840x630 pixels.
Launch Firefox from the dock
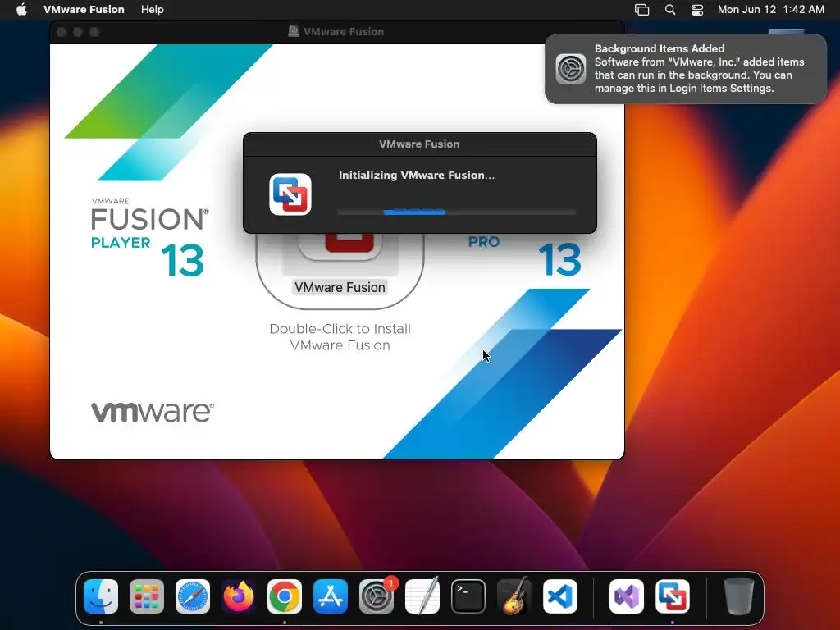(x=239, y=596)
